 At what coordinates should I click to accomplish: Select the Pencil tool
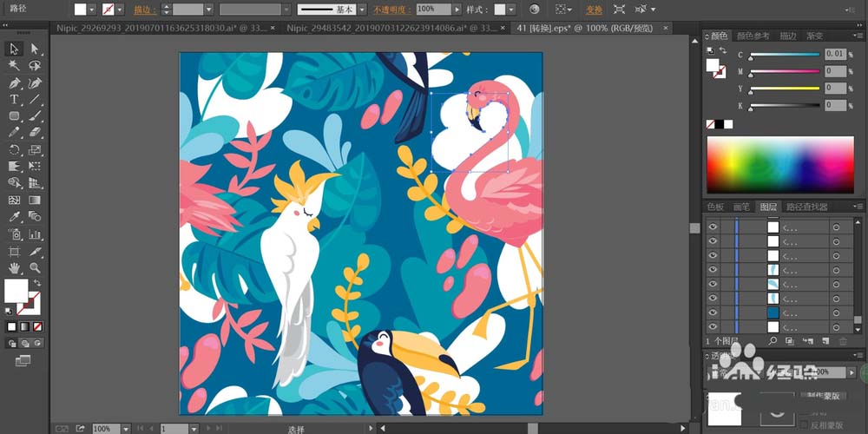pyautogui.click(x=15, y=132)
